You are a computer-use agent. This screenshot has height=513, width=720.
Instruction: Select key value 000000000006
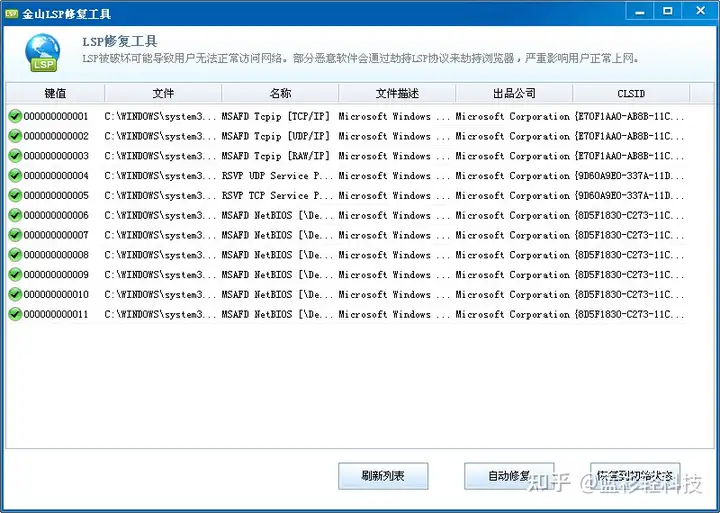[56, 215]
